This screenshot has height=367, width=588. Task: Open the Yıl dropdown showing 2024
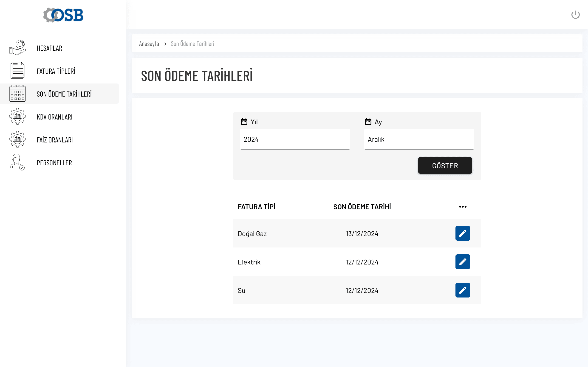click(x=295, y=139)
